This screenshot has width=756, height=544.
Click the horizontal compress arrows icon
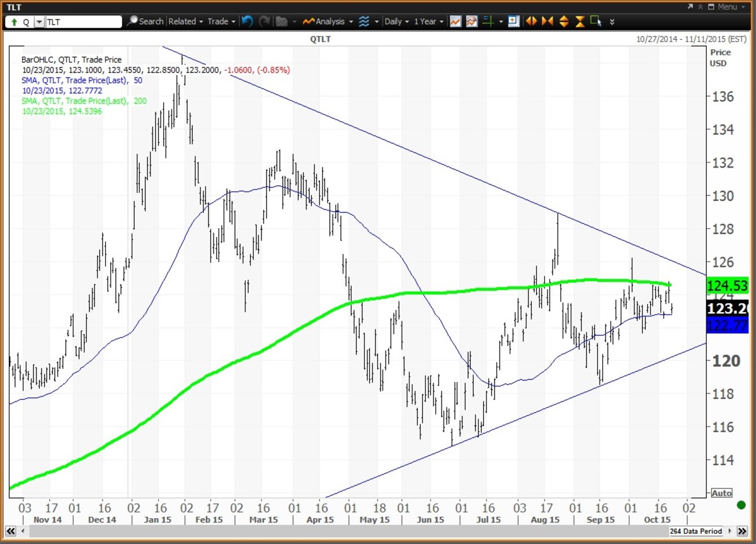[x=547, y=21]
